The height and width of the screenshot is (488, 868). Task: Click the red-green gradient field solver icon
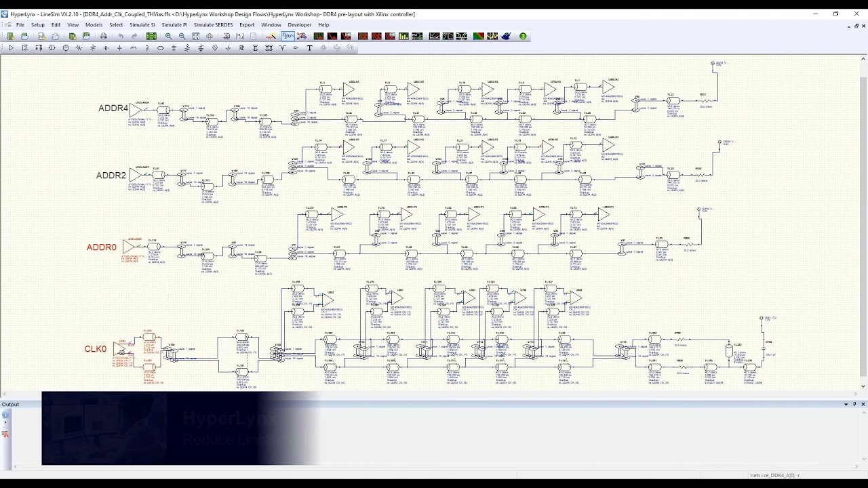click(x=479, y=36)
